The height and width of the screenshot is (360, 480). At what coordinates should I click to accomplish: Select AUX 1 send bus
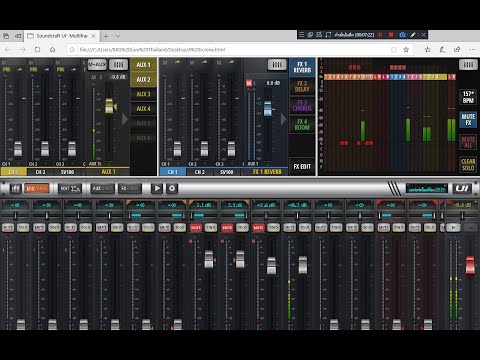pos(143,65)
